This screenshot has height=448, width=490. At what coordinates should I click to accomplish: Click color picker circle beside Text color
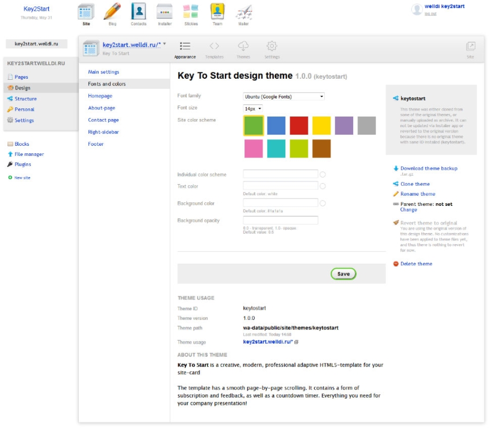323,186
